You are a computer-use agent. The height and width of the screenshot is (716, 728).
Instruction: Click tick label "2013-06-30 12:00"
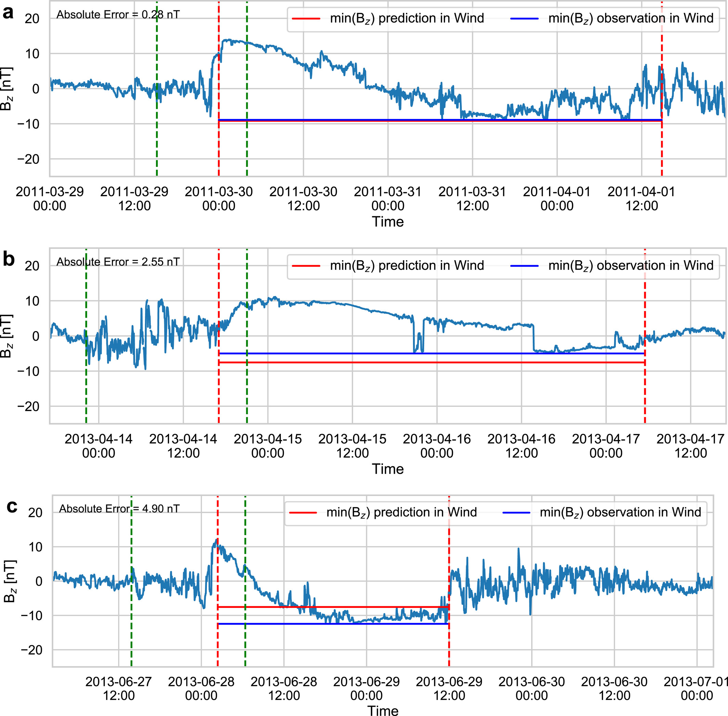coord(614,688)
